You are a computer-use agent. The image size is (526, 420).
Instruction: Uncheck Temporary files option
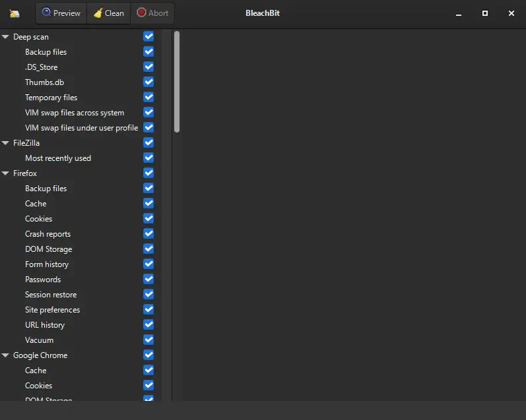[x=148, y=97]
